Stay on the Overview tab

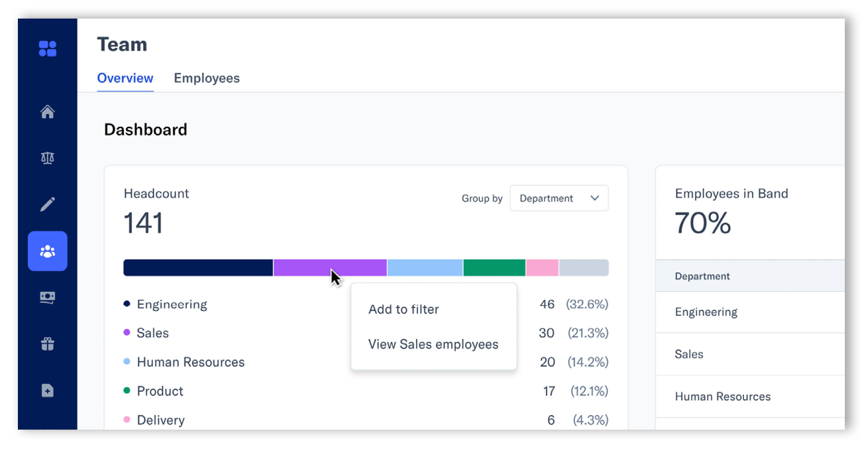coord(125,78)
